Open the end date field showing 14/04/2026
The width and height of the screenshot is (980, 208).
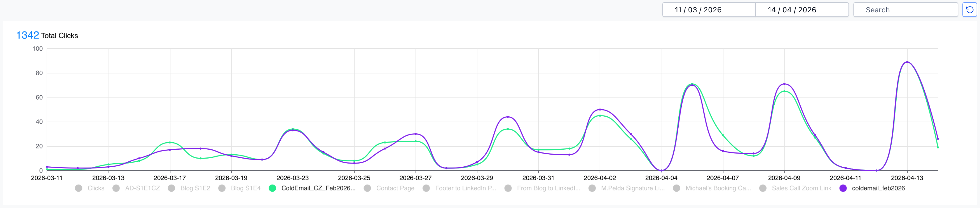coord(802,10)
